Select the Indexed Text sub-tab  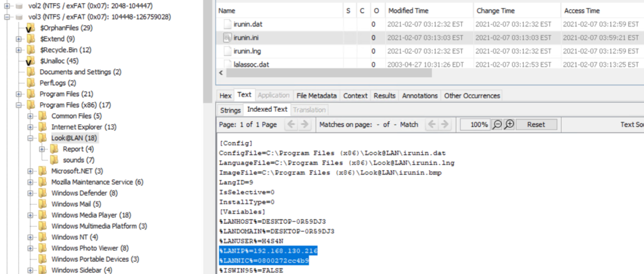(267, 109)
